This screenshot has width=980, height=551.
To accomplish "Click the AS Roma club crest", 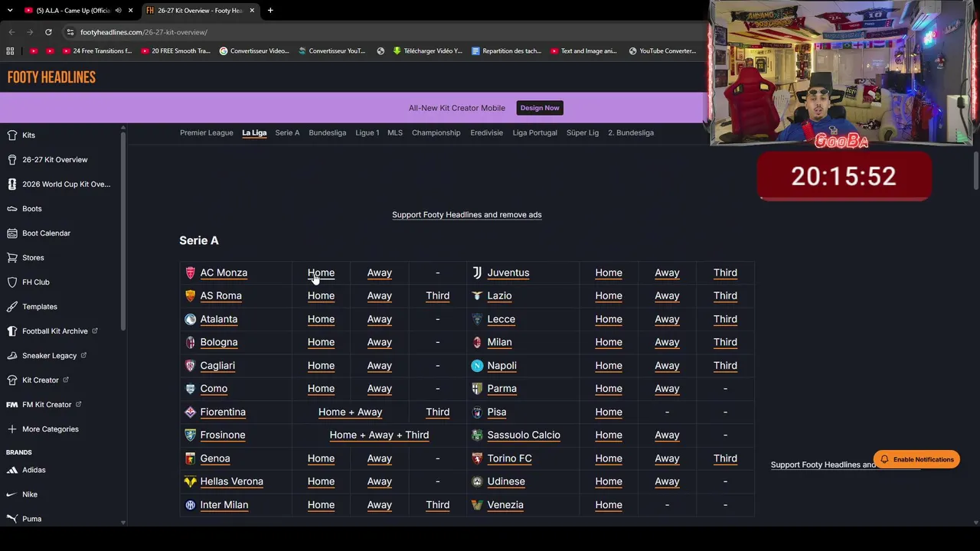I will coord(190,295).
